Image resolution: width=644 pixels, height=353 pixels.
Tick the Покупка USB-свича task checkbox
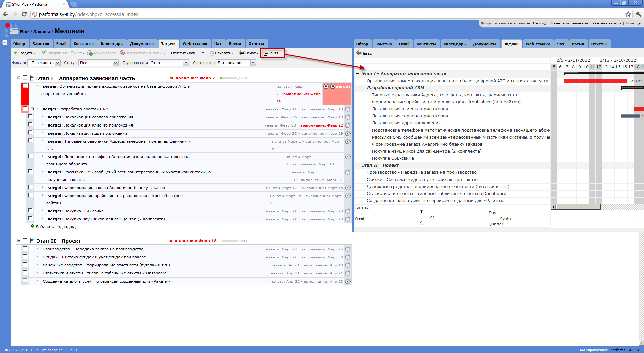tap(30, 210)
